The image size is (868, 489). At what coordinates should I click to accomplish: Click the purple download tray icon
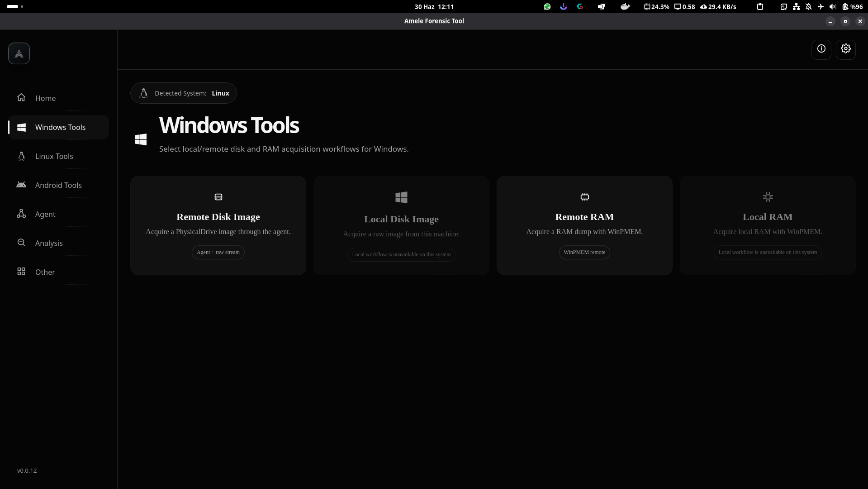tap(564, 7)
